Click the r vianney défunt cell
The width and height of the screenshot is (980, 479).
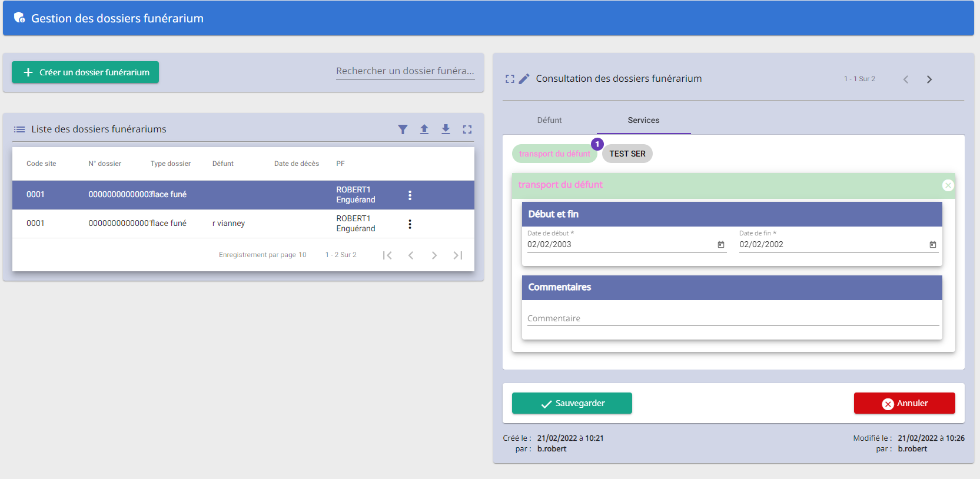point(228,224)
